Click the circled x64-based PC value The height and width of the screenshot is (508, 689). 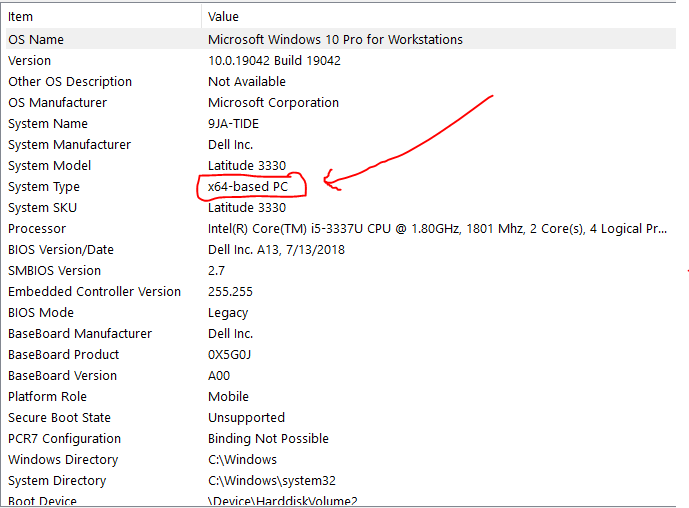248,187
